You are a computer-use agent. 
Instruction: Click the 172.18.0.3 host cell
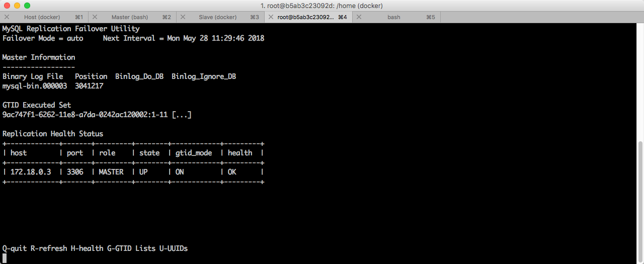[x=31, y=172]
